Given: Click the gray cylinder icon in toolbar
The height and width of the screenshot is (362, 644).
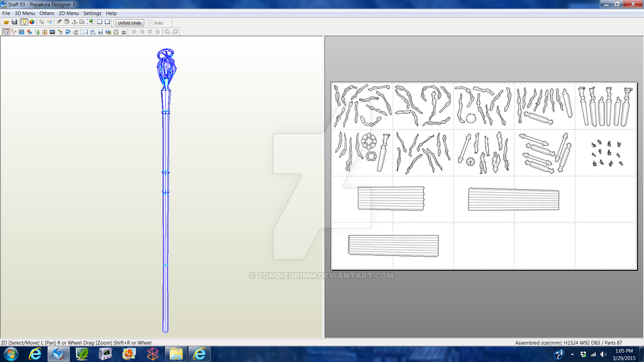Looking at the screenshot, I should click(x=67, y=22).
